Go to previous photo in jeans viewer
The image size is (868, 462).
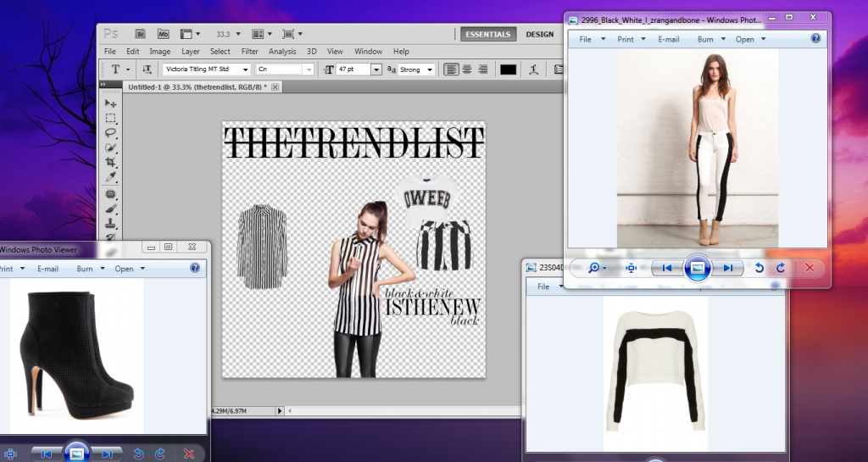tap(667, 268)
